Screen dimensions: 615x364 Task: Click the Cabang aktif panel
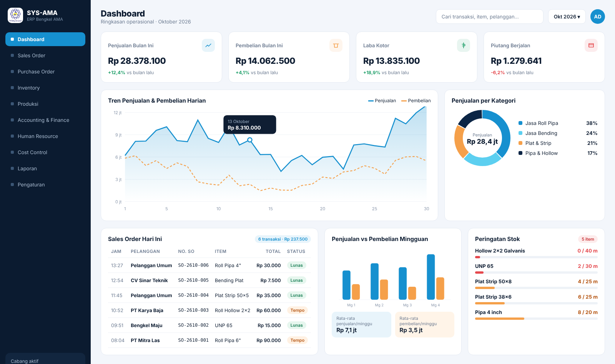point(45,359)
